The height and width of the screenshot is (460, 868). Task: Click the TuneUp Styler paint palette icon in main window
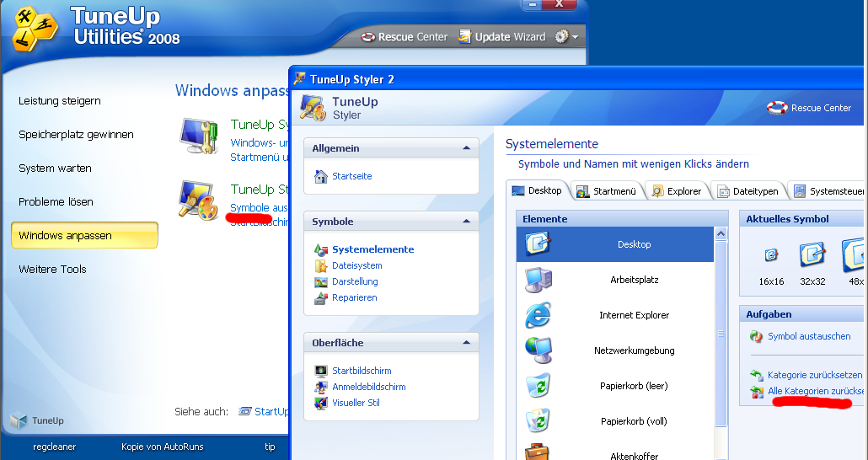click(198, 200)
